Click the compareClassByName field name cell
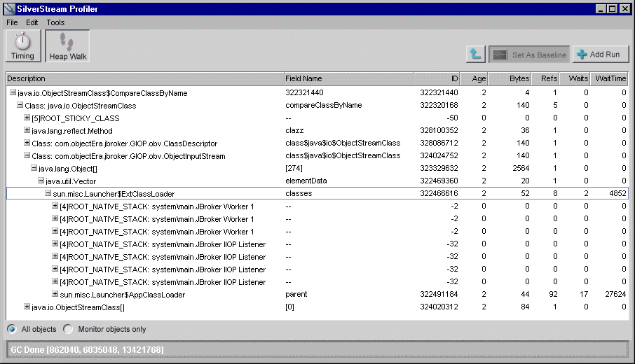 (x=324, y=105)
